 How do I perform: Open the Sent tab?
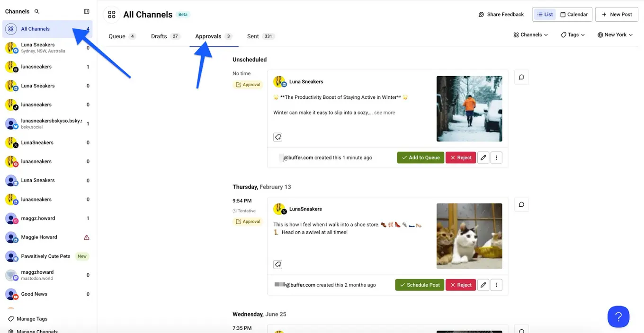click(x=253, y=36)
